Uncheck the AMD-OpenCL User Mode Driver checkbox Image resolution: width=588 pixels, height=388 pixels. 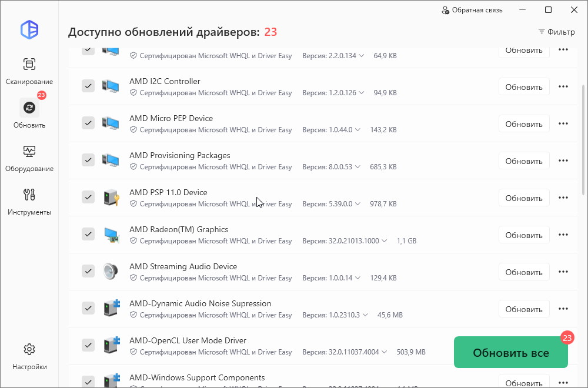(x=88, y=345)
